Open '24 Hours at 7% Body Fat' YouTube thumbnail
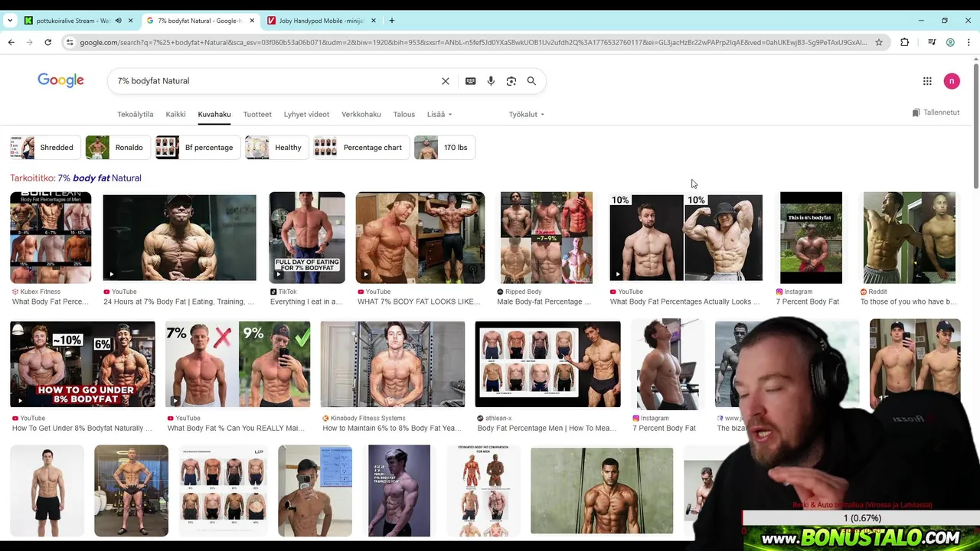980x551 pixels. click(179, 237)
